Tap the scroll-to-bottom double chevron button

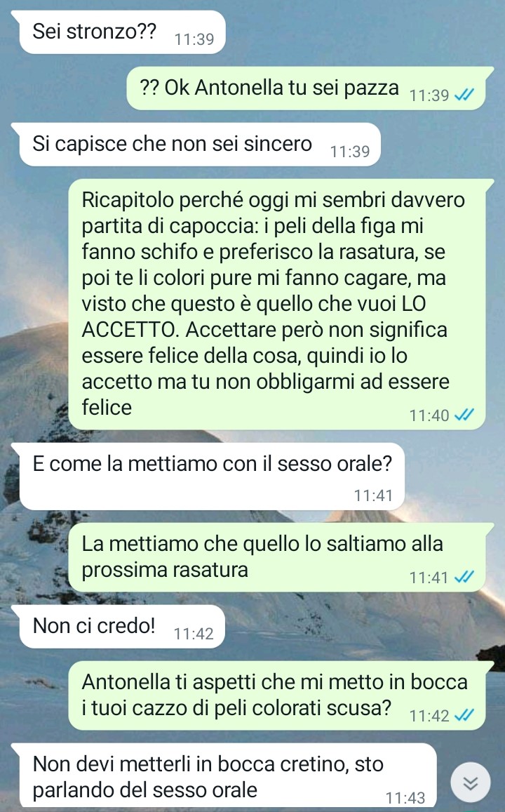tap(470, 783)
